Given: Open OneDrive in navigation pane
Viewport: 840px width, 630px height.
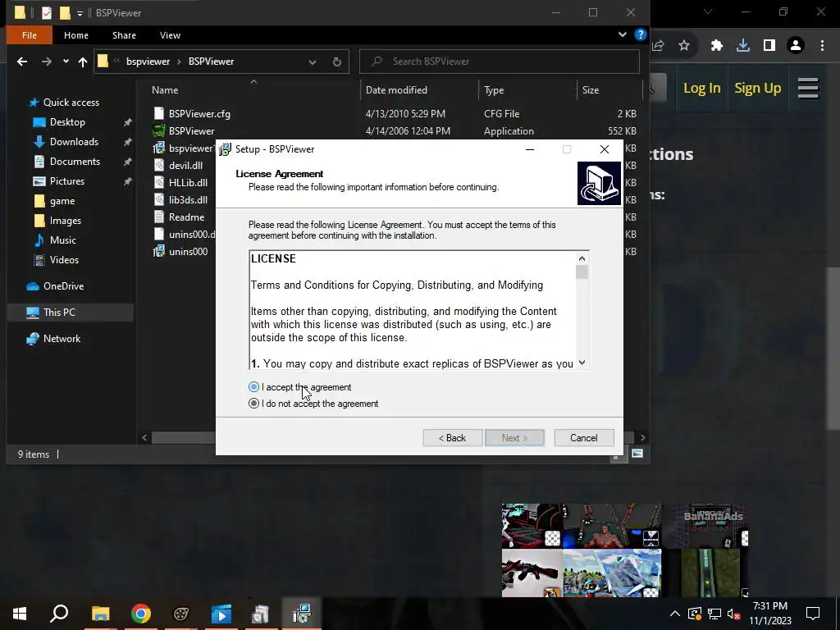Looking at the screenshot, I should (x=63, y=286).
